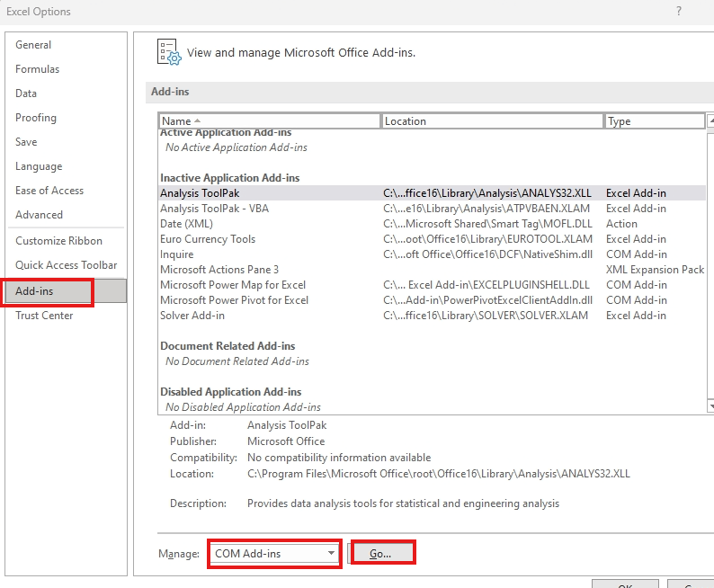The image size is (714, 588).
Task: Open the Manage COM Add-ins dropdown
Action: coord(274,554)
